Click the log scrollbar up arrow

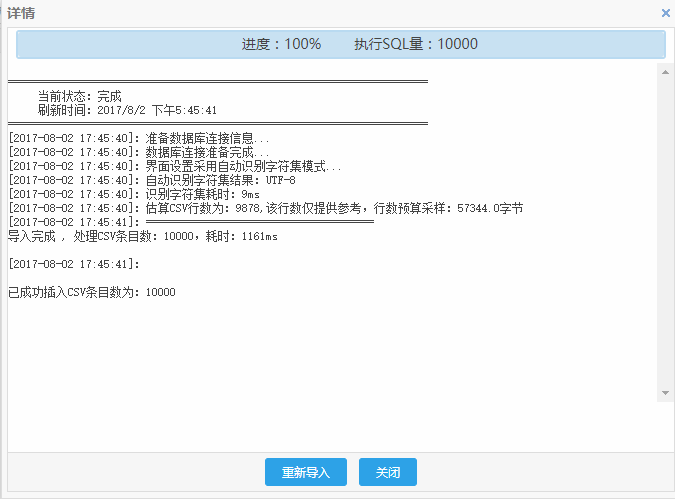tap(665, 72)
